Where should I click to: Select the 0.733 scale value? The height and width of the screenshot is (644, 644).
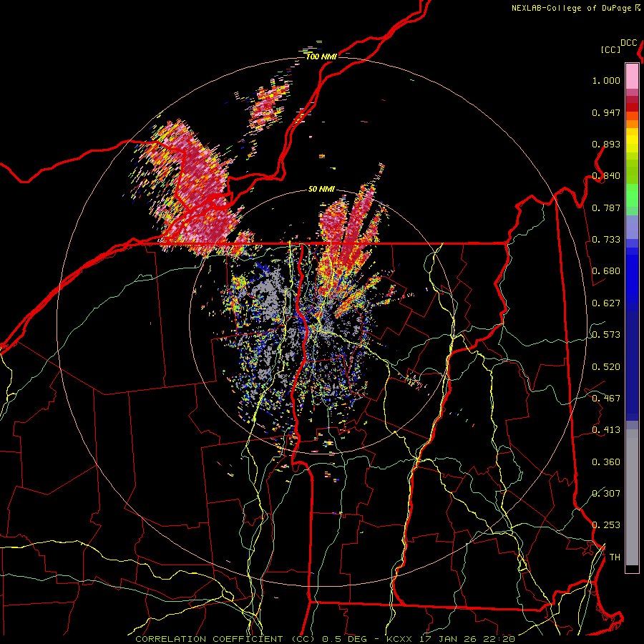tap(606, 240)
